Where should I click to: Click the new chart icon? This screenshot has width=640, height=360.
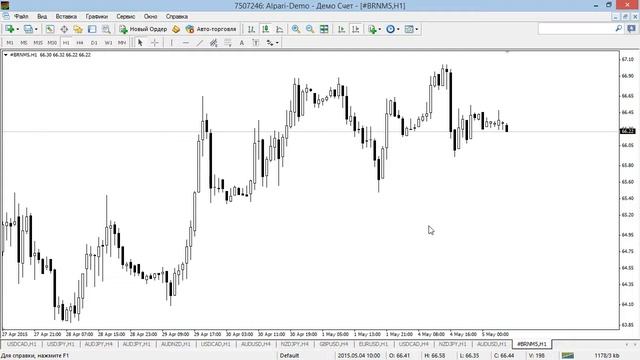(9, 29)
